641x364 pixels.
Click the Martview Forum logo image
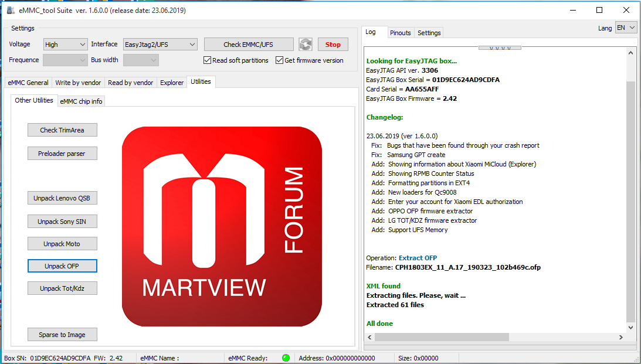(x=222, y=227)
